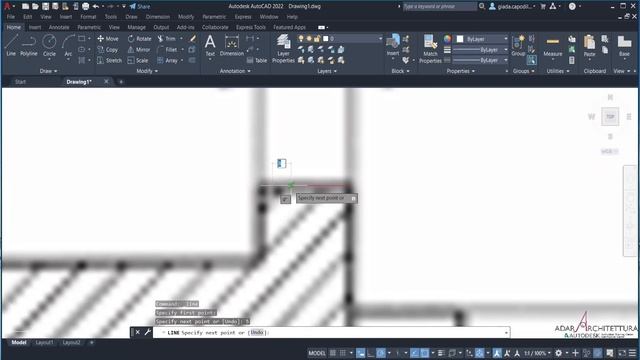Switch to the Annotate ribbon tab
The image size is (640, 360).
point(59,27)
